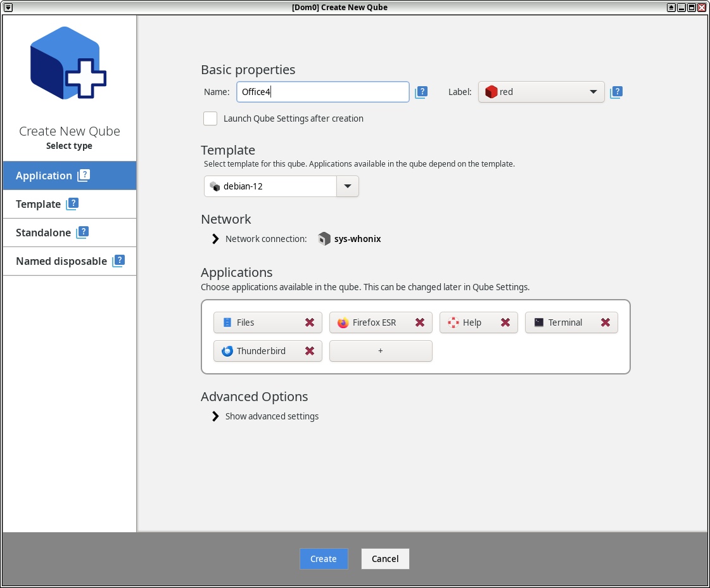Select Named disposable qube type
710x588 pixels.
pyautogui.click(x=70, y=261)
